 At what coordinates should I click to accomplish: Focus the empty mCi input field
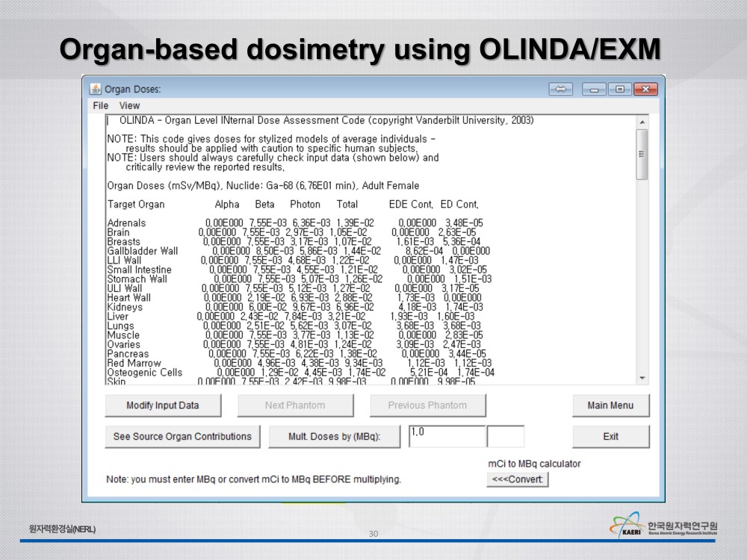click(506, 437)
